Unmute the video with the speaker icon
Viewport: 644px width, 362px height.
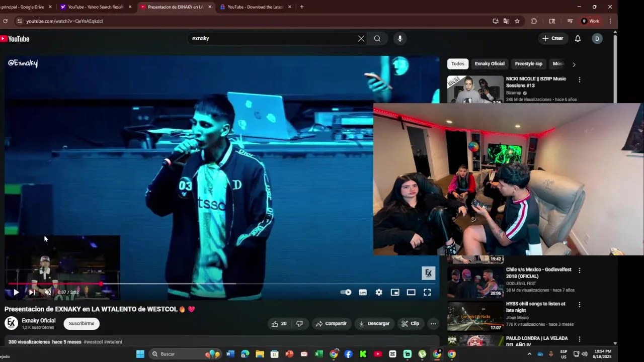point(48,292)
